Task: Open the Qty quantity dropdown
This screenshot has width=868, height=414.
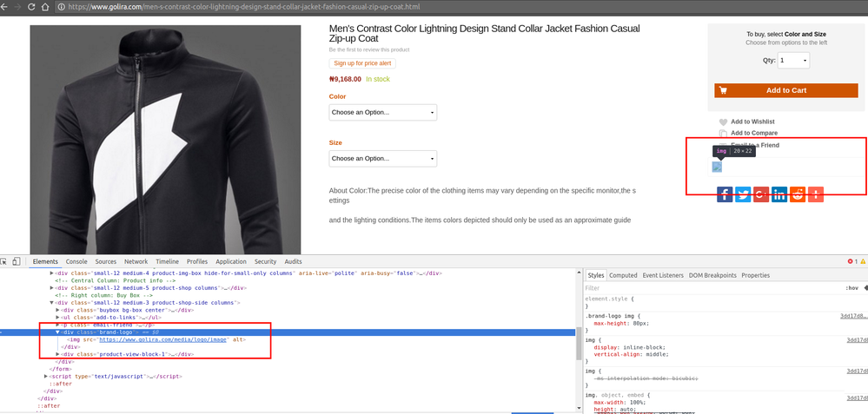Action: [794, 60]
